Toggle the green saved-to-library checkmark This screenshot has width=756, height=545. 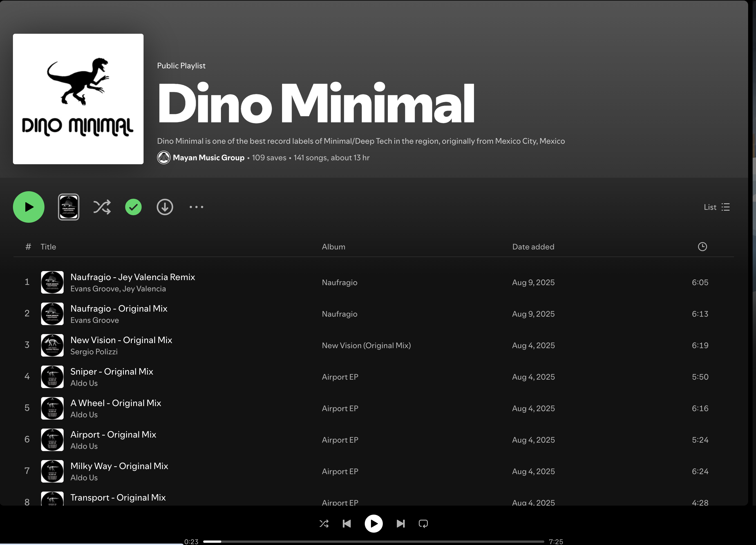pos(133,207)
